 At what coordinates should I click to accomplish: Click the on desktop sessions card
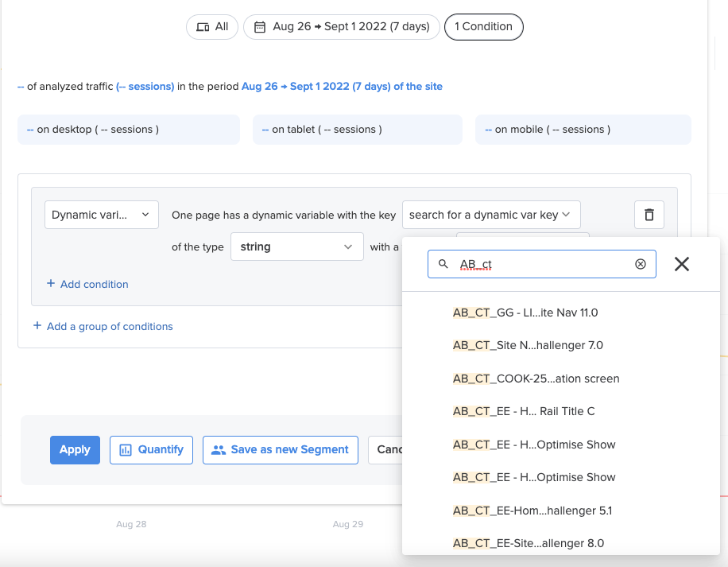(x=129, y=130)
